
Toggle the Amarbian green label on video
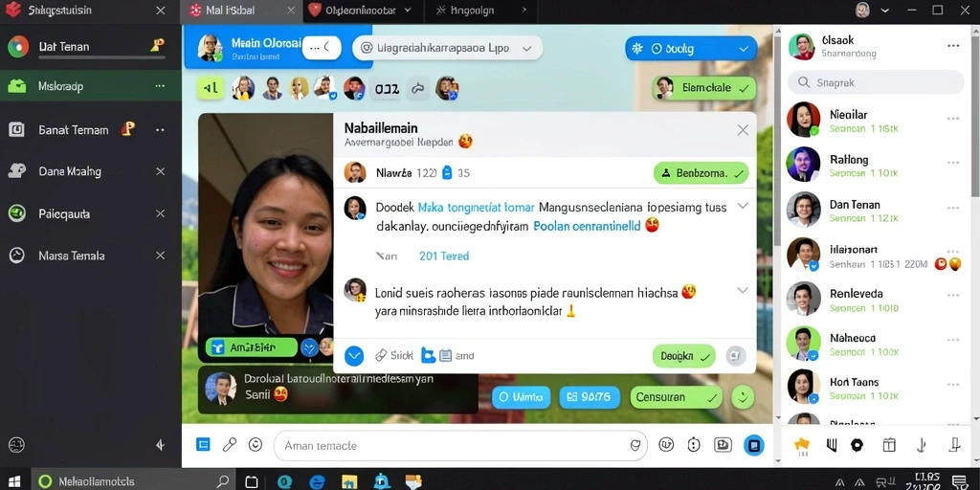(x=252, y=347)
